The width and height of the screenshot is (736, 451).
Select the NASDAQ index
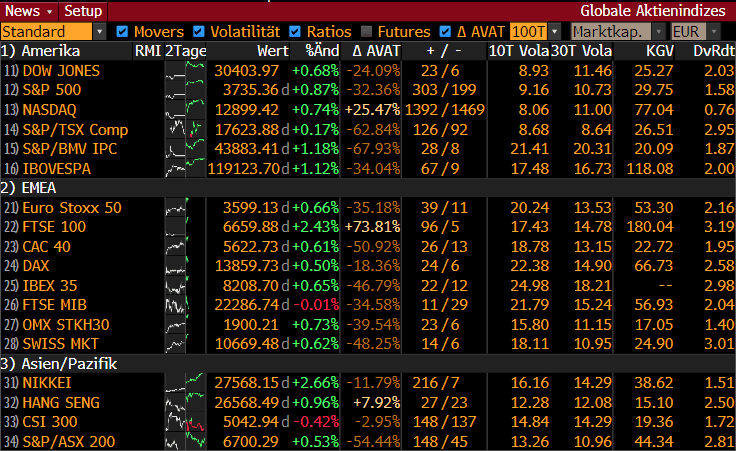pyautogui.click(x=49, y=110)
